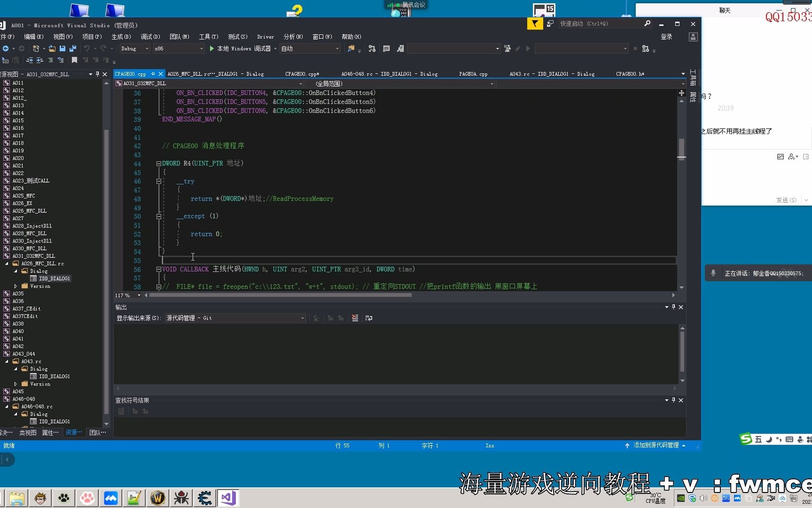
Task: Click the Find in Files toolbar icon
Action: coord(351,48)
